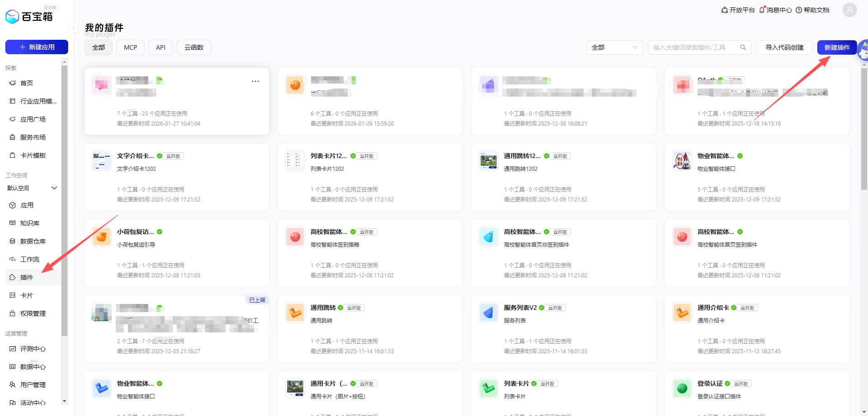Click the sidebar scroll down arrow

[x=64, y=401]
